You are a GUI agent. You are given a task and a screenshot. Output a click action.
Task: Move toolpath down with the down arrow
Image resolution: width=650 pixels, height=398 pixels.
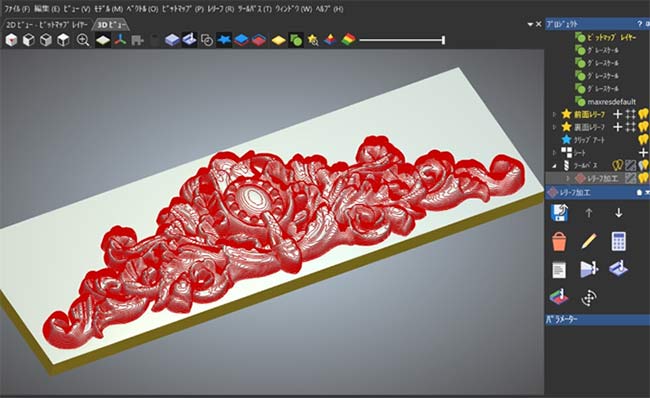click(618, 213)
